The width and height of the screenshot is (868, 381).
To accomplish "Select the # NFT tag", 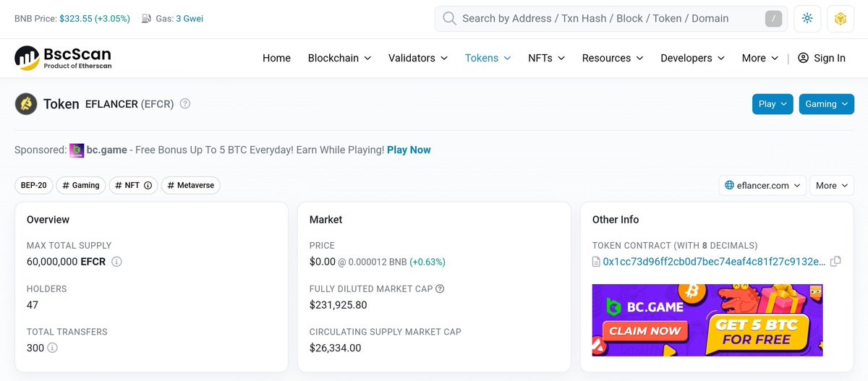I will pyautogui.click(x=134, y=185).
